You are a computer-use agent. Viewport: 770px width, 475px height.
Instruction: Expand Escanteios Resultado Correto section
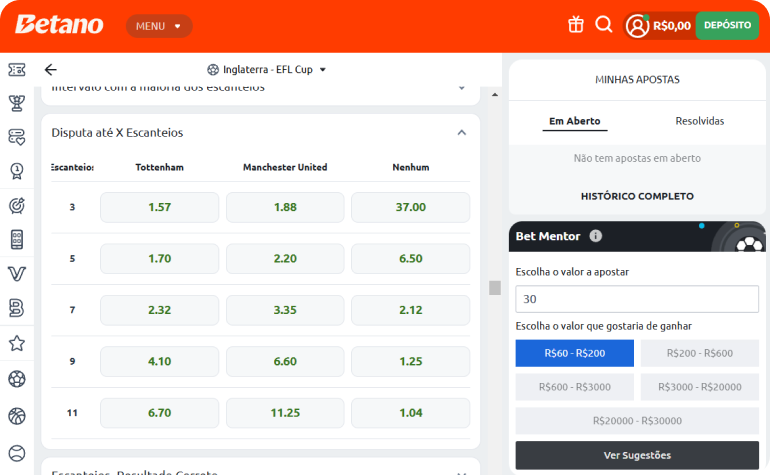point(462,473)
